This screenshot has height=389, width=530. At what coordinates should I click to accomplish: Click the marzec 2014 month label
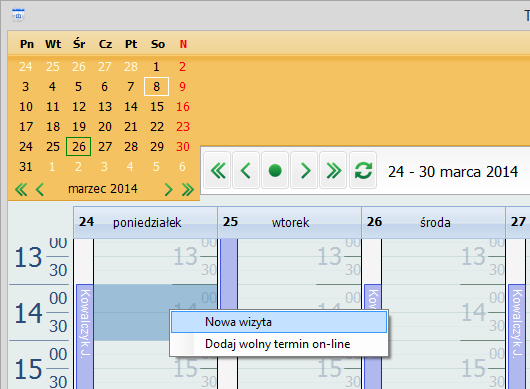tap(103, 189)
